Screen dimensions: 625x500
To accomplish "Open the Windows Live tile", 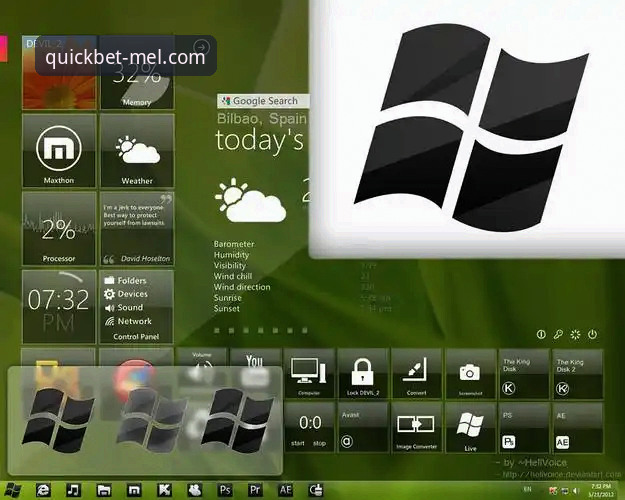I will [x=470, y=427].
